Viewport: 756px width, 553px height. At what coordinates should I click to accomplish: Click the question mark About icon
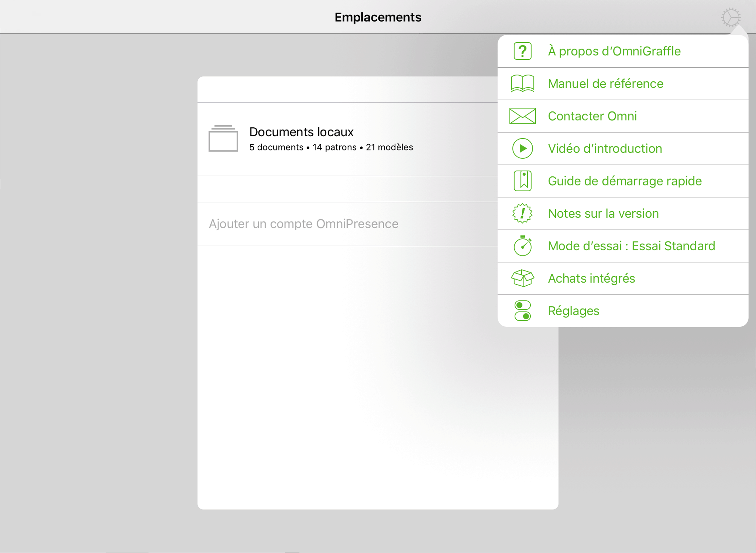(522, 51)
